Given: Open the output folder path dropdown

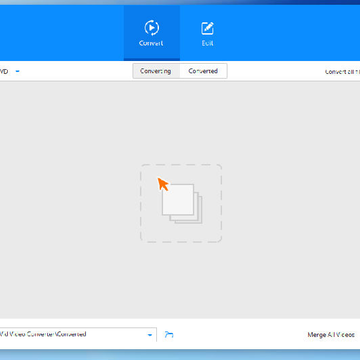Looking at the screenshot, I should (x=150, y=335).
